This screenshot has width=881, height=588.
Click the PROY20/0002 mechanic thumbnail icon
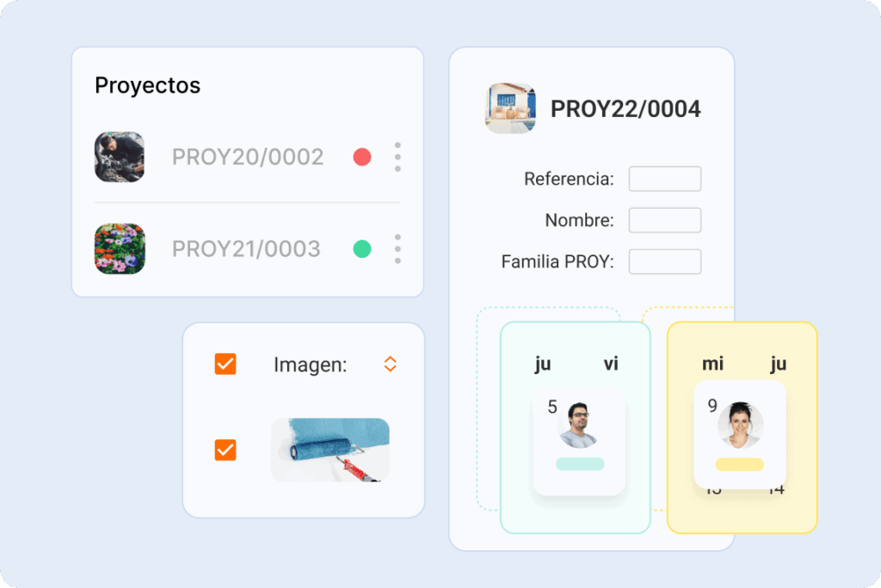tap(120, 157)
